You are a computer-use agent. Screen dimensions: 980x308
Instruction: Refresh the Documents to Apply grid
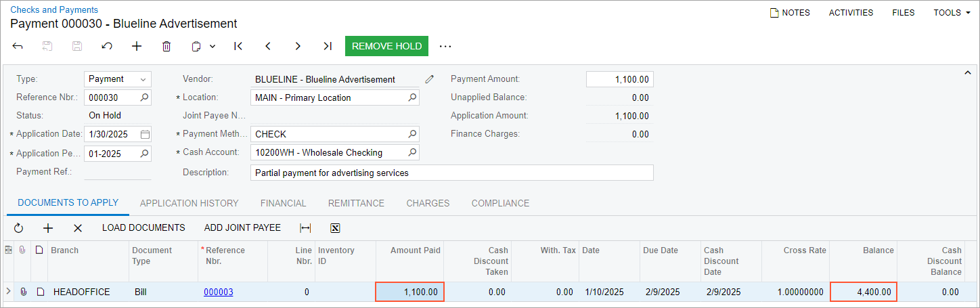(18, 228)
